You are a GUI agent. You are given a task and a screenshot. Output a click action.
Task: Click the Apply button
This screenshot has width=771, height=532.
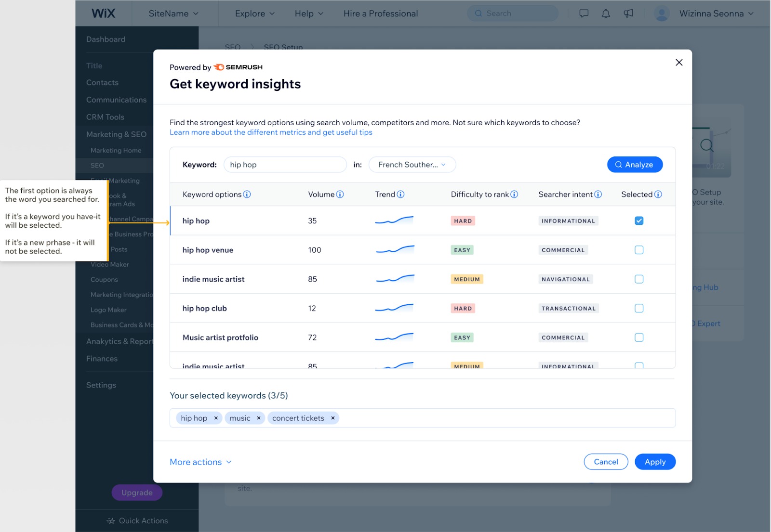[x=655, y=462]
